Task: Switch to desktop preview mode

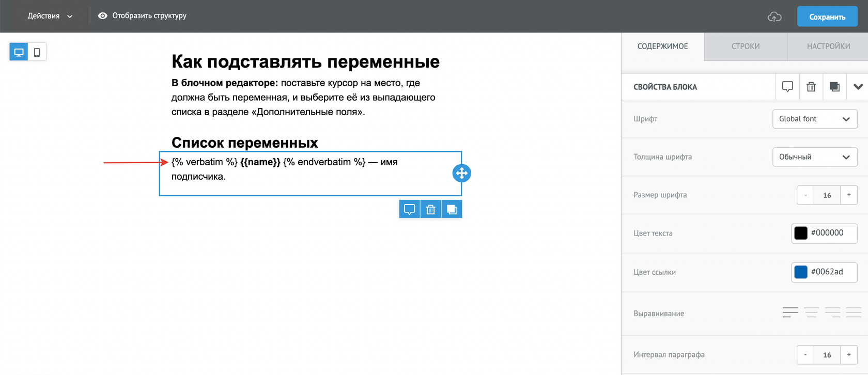Action: (x=19, y=52)
